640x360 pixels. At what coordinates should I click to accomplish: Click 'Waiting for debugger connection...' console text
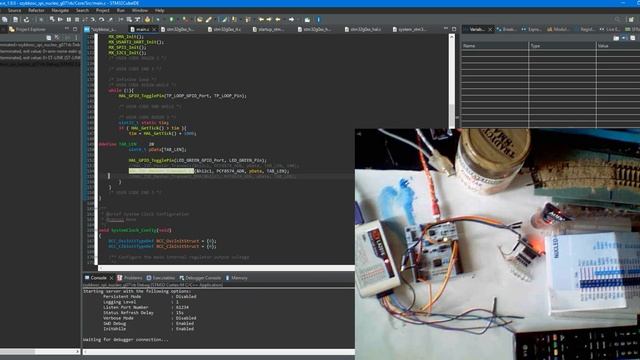coord(125,340)
